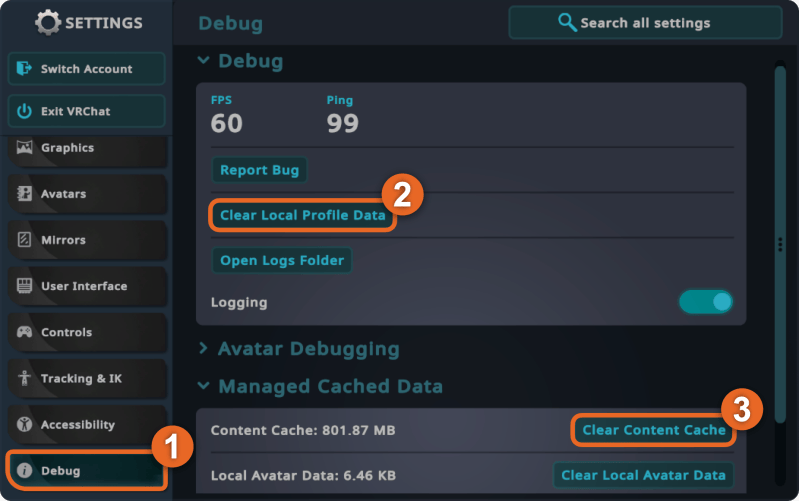Click the vertical scrollbar on the right
The width and height of the screenshot is (799, 501).
tap(780, 245)
